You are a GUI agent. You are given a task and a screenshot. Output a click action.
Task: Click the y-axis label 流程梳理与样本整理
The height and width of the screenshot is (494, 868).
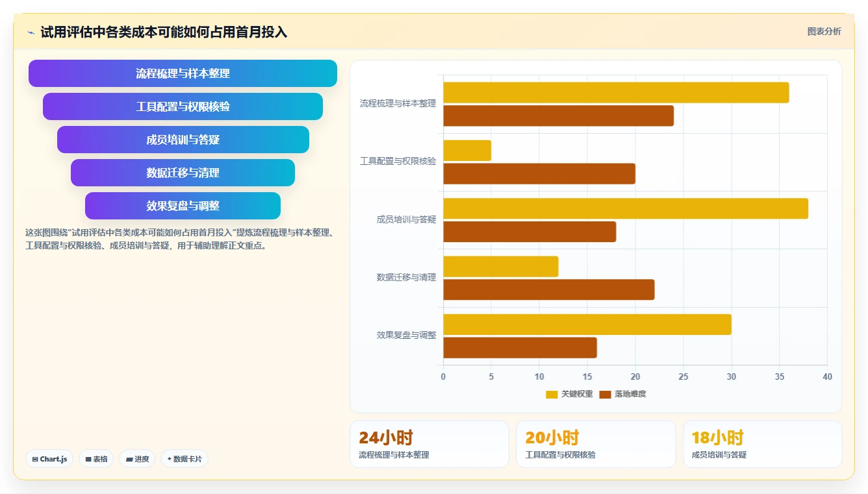click(x=398, y=103)
